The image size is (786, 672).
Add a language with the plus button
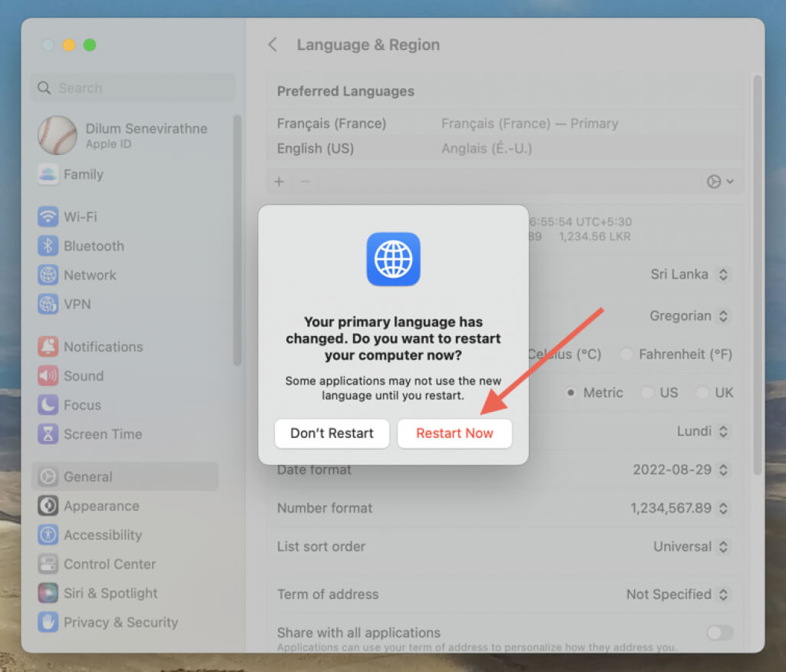point(279,181)
